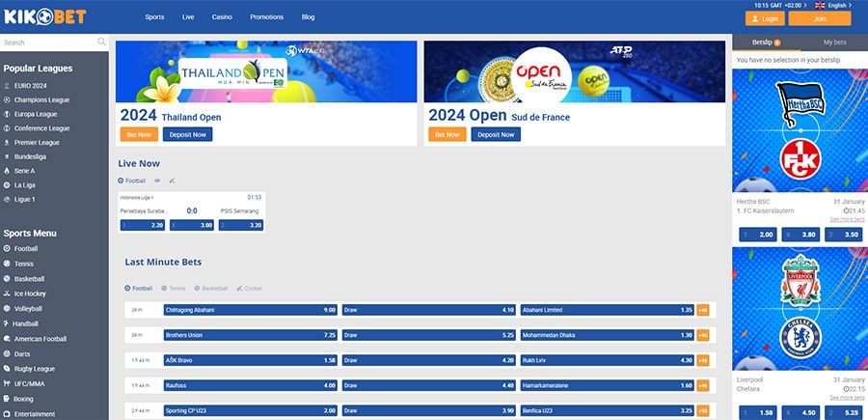Image resolution: width=868 pixels, height=420 pixels.
Task: Select Draw odds 5.25 for Brothers Union
Action: coord(429,335)
